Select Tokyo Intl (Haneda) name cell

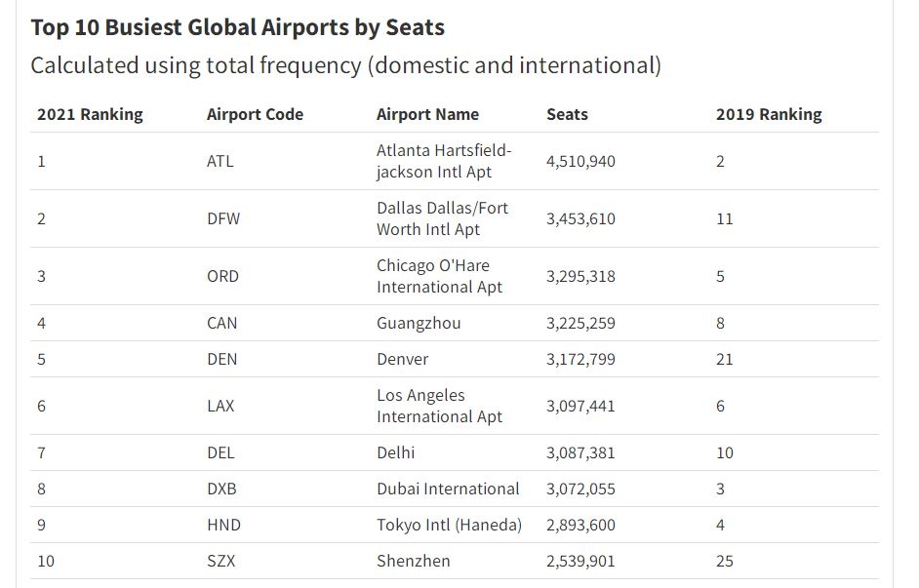[449, 525]
